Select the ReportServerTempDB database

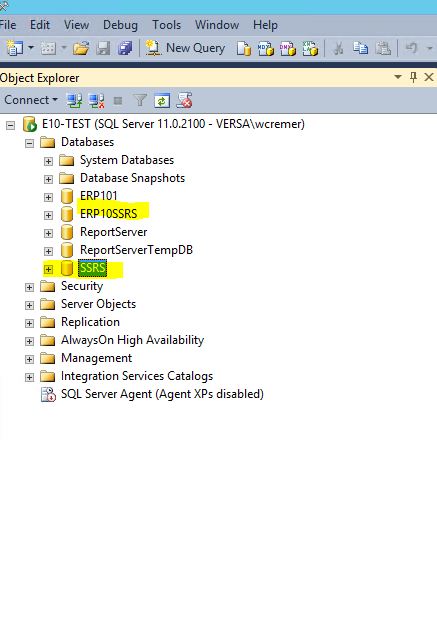click(x=136, y=250)
